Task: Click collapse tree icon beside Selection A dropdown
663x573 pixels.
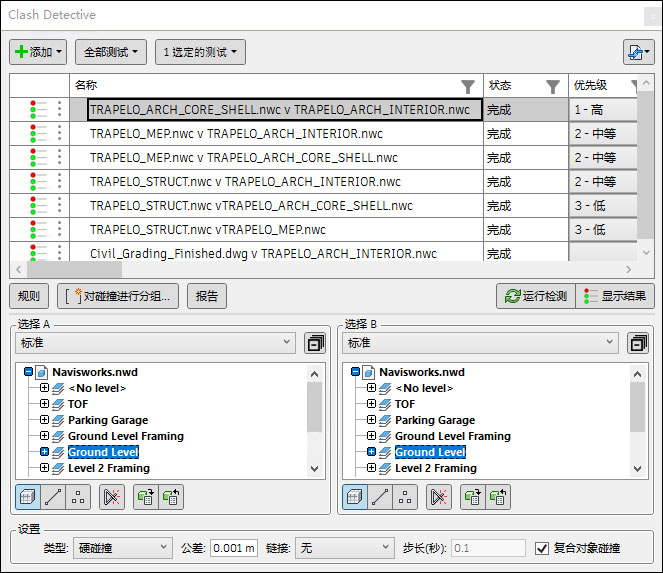Action: (315, 343)
